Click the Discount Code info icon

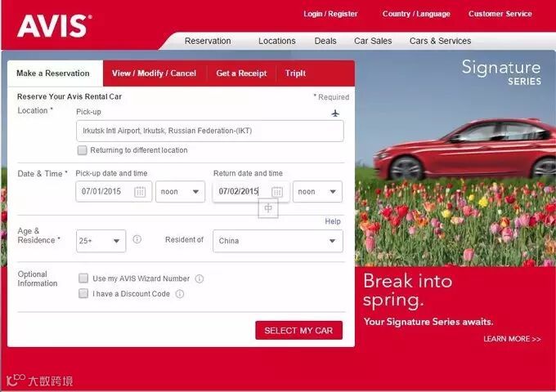[180, 294]
